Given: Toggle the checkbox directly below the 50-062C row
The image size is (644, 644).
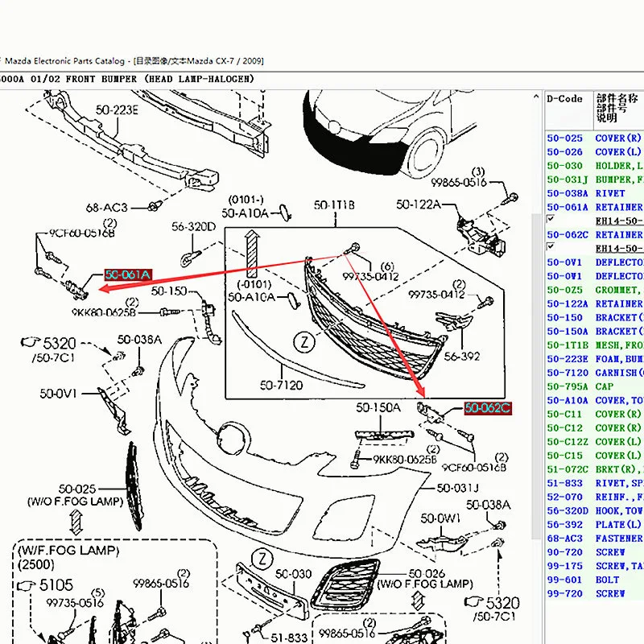Looking at the screenshot, I should pyautogui.click(x=551, y=247).
